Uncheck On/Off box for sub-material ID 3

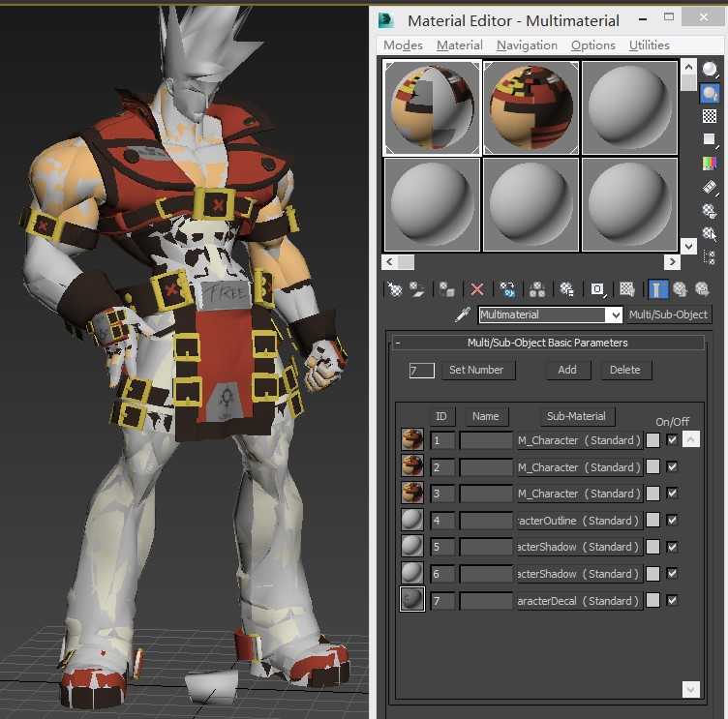672,493
